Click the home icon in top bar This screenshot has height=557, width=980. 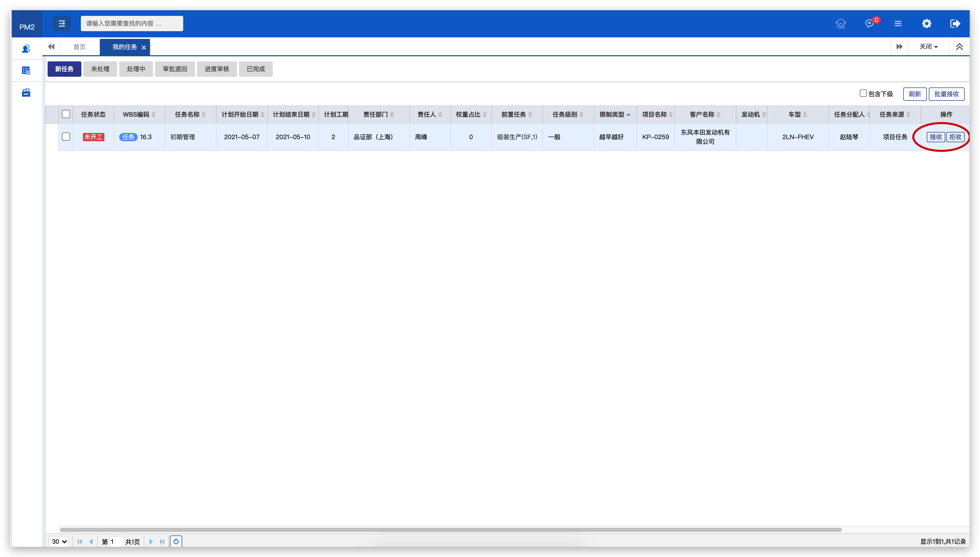[840, 24]
